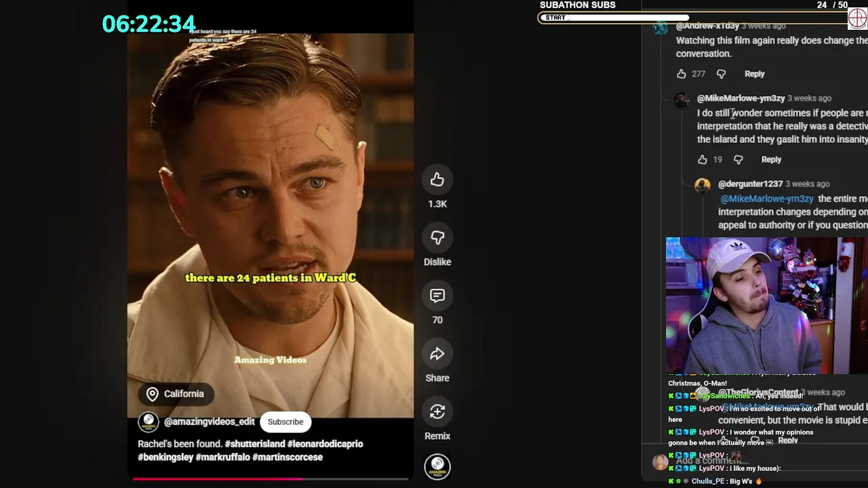Open the #leonardodicaprio hashtag
This screenshot has height=488, width=868.
(x=325, y=444)
